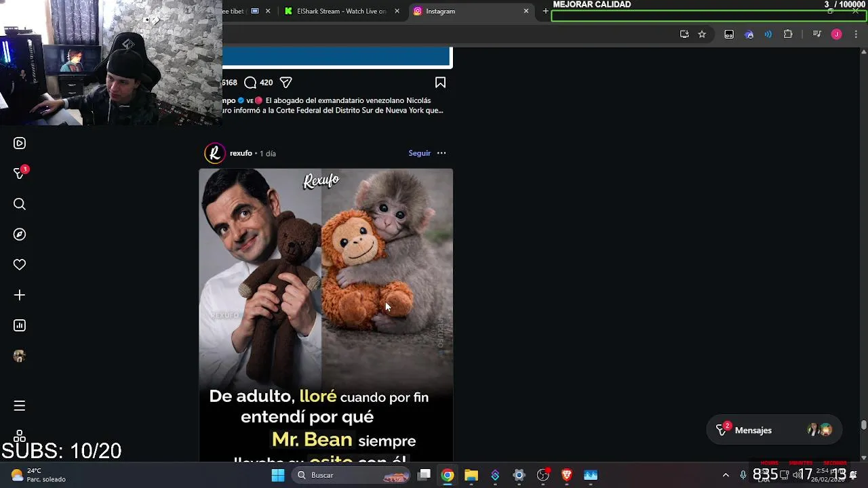Open a new browser tab
The image size is (868, 488).
pyautogui.click(x=545, y=11)
